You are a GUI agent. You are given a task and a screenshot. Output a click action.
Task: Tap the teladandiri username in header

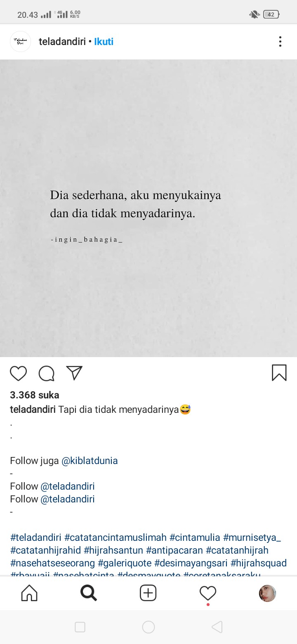click(62, 42)
